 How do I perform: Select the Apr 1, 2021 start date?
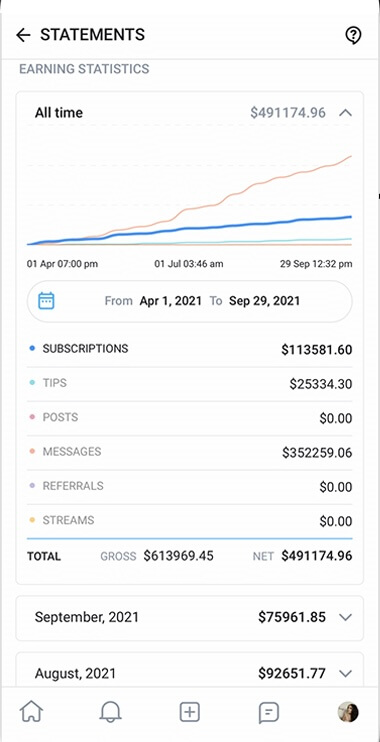[x=170, y=301]
